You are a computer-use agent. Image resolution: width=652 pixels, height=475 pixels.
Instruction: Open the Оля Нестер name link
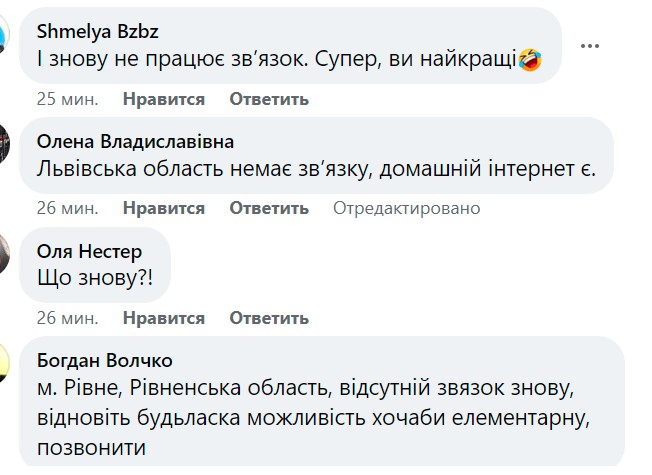[x=89, y=250]
